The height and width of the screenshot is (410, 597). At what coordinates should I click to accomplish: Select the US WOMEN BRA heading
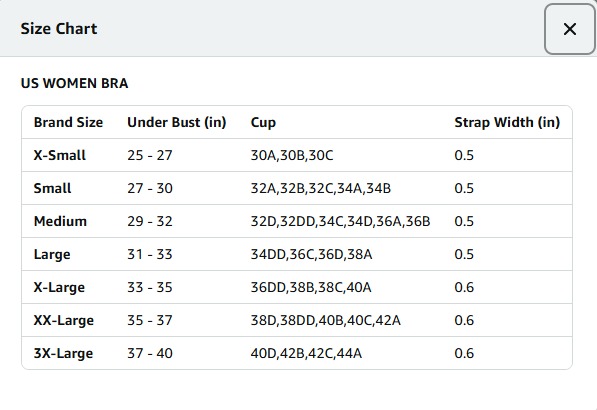coord(74,83)
